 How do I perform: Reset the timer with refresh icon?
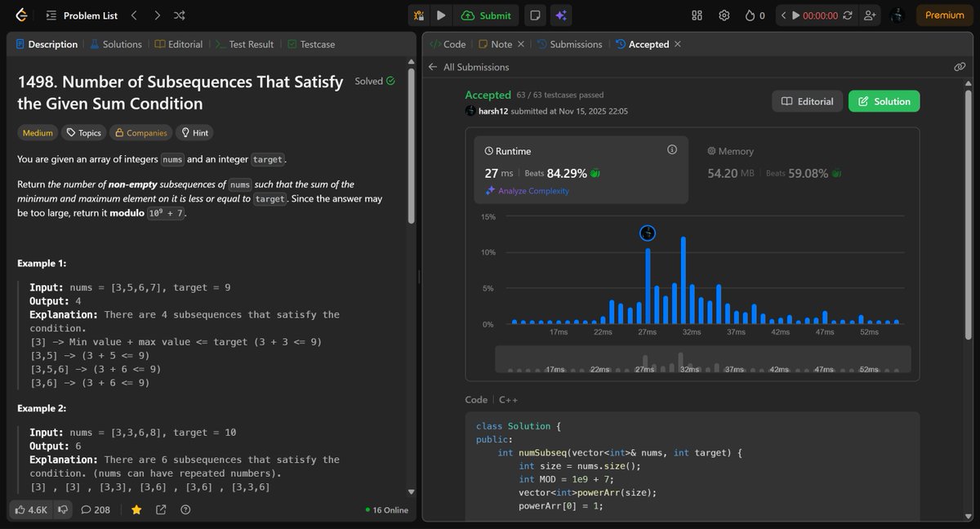848,15
